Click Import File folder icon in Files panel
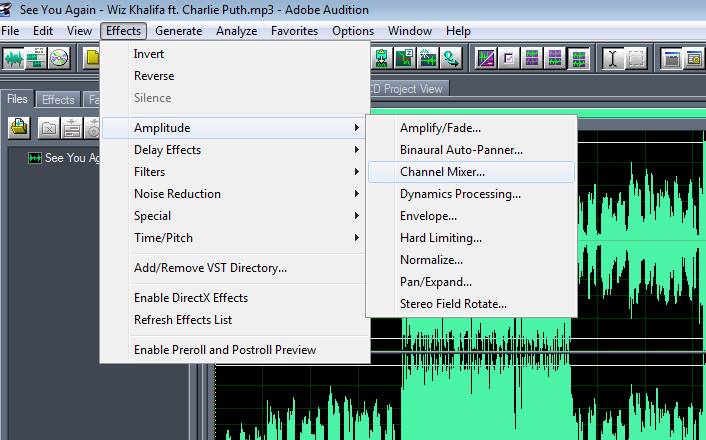This screenshot has width=706, height=440. pyautogui.click(x=19, y=128)
